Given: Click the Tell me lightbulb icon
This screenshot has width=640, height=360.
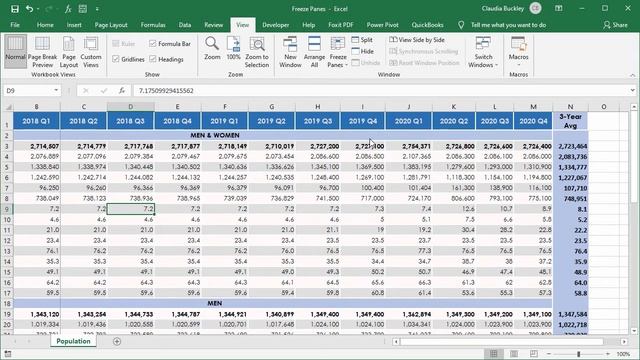Looking at the screenshot, I should point(461,25).
